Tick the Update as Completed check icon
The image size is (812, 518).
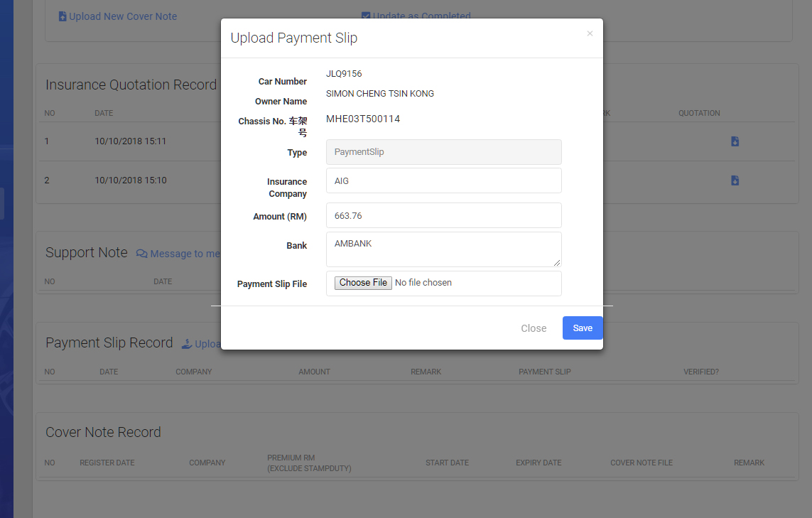point(366,16)
